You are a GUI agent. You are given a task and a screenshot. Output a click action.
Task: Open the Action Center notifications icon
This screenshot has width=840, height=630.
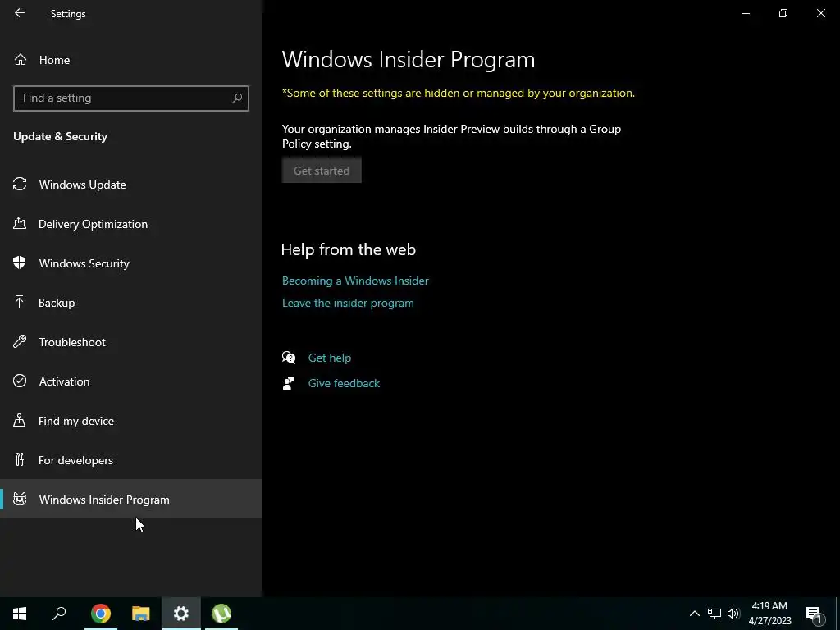pos(814,614)
